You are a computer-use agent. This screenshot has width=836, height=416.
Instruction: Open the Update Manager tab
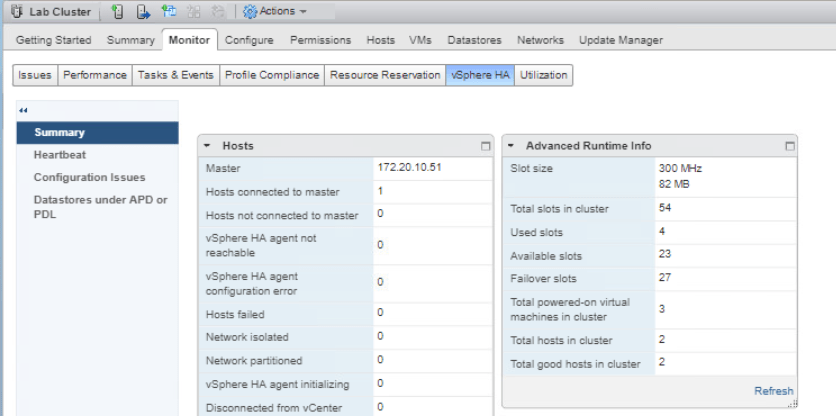620,40
